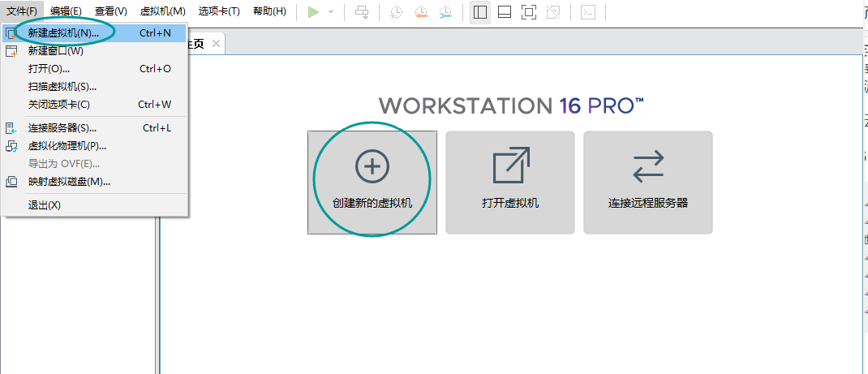Open the 查看(V) menu

click(110, 11)
